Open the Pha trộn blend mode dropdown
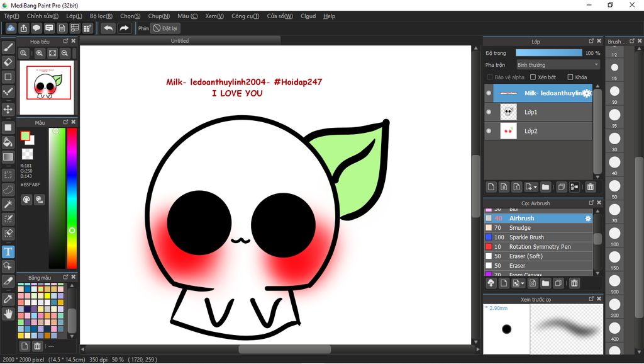 tap(557, 65)
